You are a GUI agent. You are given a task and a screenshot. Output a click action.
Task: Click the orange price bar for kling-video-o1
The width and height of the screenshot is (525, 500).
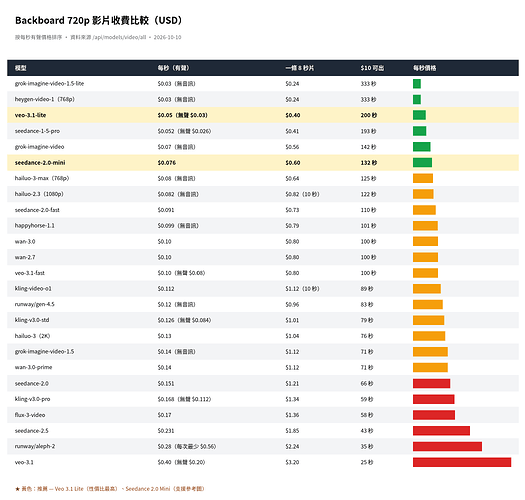pos(427,289)
